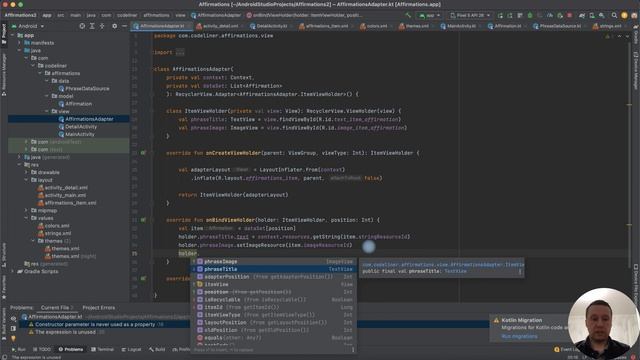Open the Logcat tool window button

tap(131, 349)
